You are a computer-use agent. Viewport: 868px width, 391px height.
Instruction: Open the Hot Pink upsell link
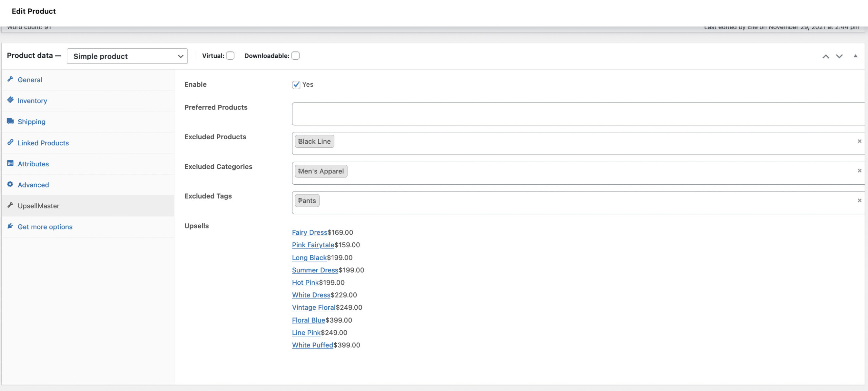pyautogui.click(x=305, y=283)
